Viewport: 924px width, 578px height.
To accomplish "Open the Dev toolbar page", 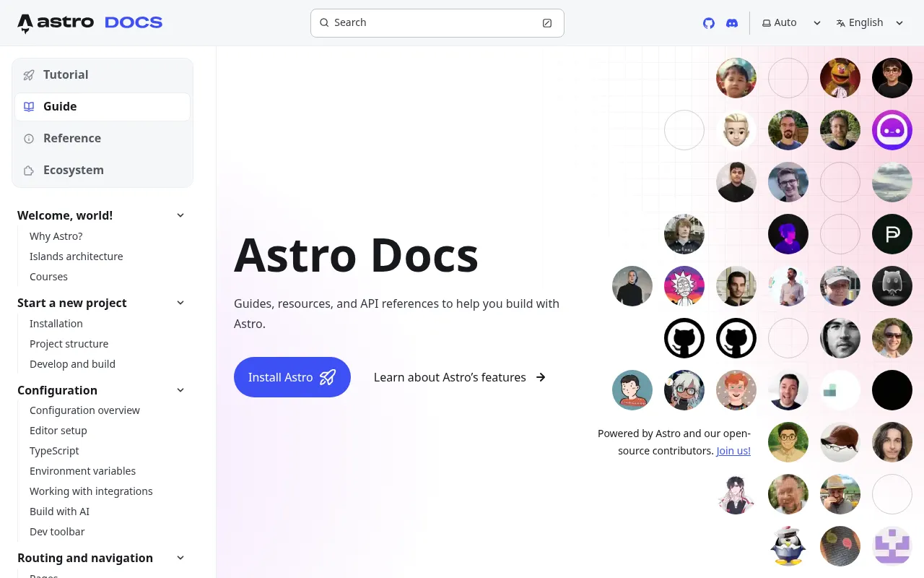I will 57,532.
